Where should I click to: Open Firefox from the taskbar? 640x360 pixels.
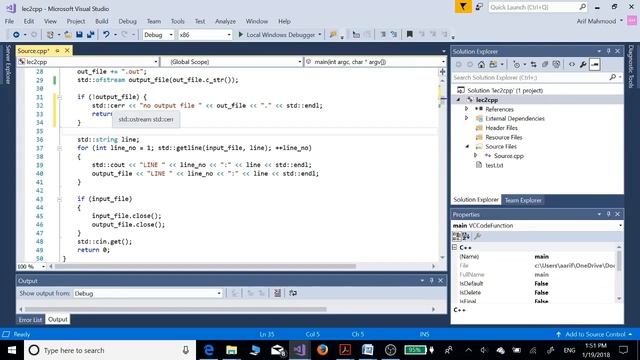coord(322,350)
